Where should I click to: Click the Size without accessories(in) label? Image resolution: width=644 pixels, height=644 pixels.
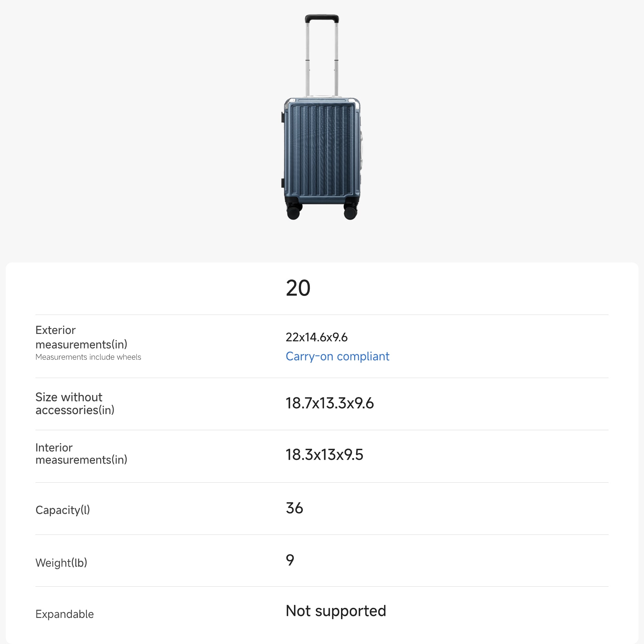[x=75, y=403]
